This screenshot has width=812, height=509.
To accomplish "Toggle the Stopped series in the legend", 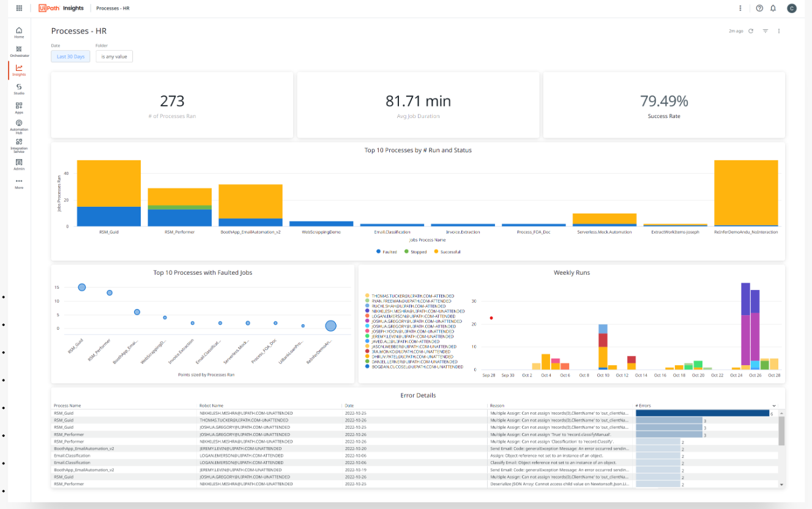I will pos(415,251).
